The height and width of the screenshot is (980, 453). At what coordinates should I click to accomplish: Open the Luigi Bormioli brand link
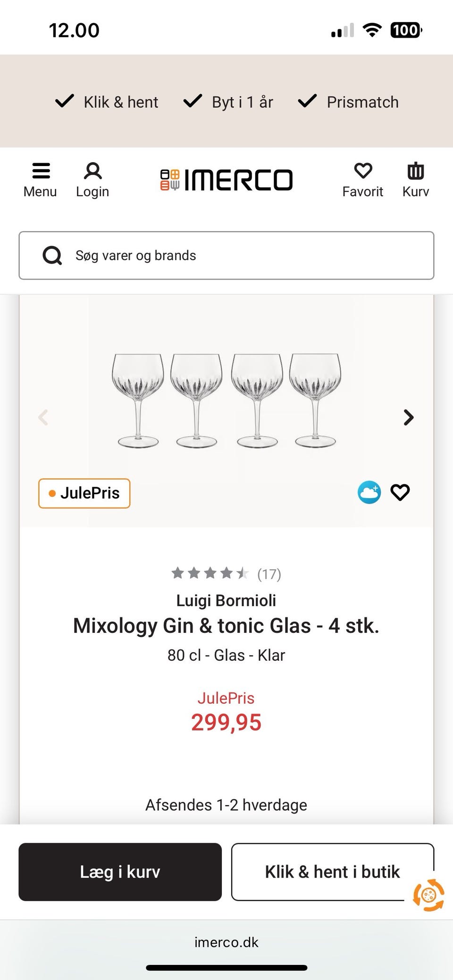tap(226, 600)
